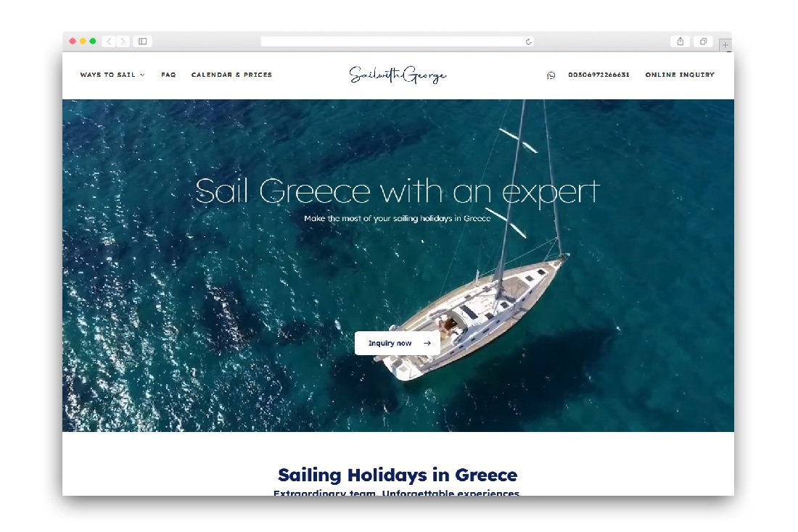798x532 pixels.
Task: Click the yellow minimize window button
Action: pos(83,41)
